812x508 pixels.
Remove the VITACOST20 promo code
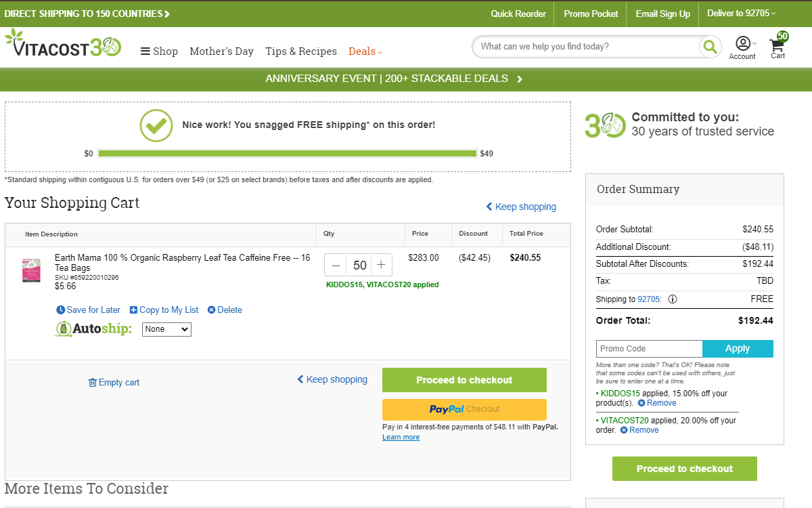639,430
